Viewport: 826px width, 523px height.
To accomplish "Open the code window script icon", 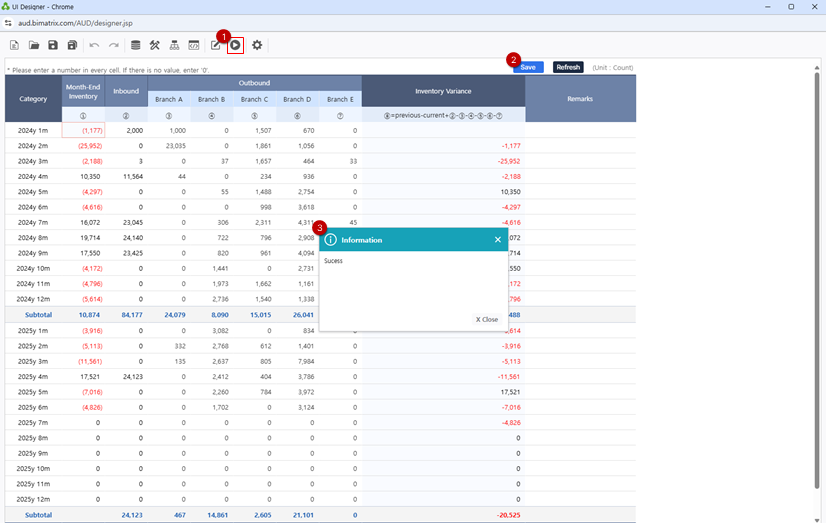I will [x=194, y=45].
